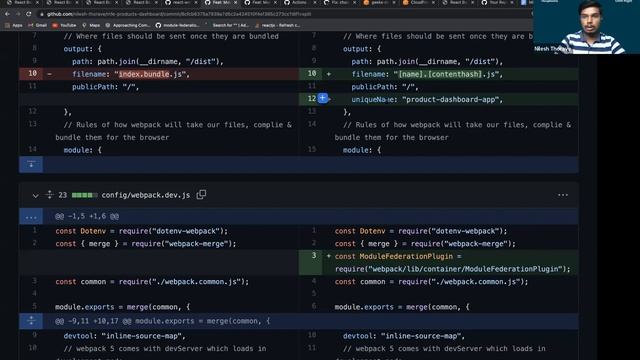This screenshot has width=640, height=360.
Task: Go forward in the browser
Action: click(18, 14)
